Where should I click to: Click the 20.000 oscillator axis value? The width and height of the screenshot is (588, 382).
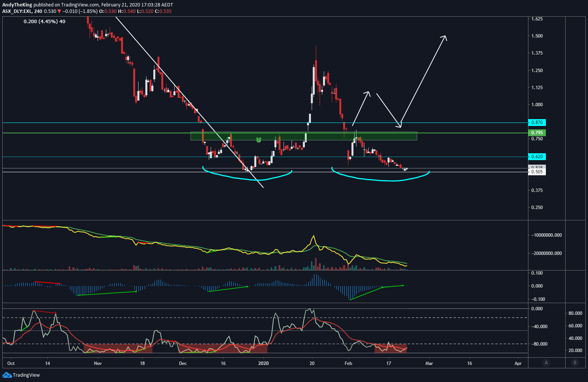click(575, 351)
